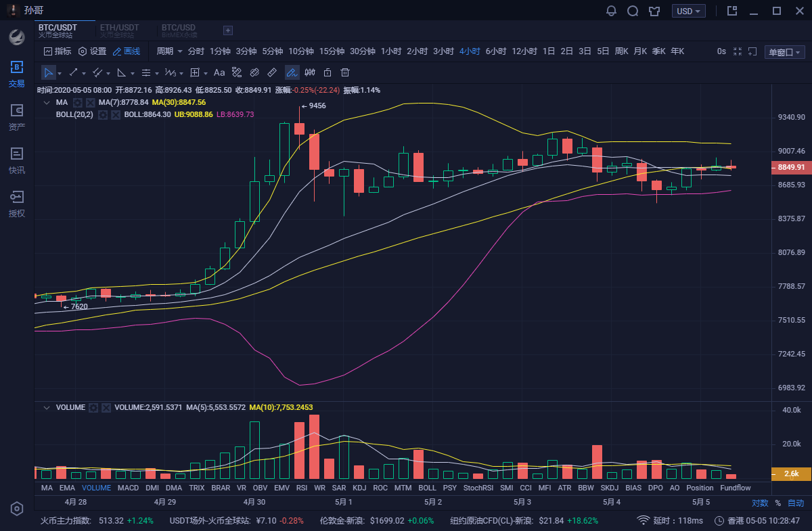Viewport: 812px width, 531px height.
Task: Select the KDJ indicator tab
Action: point(359,488)
